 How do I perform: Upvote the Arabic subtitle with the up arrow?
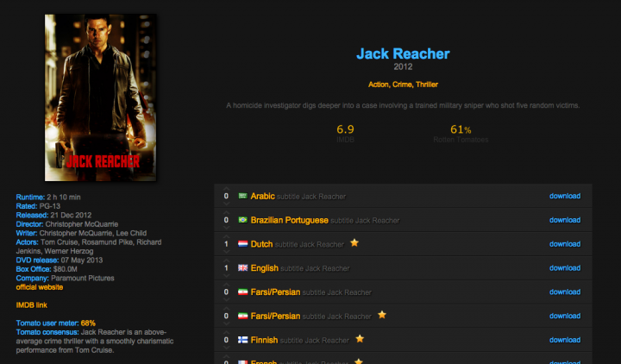point(226,189)
